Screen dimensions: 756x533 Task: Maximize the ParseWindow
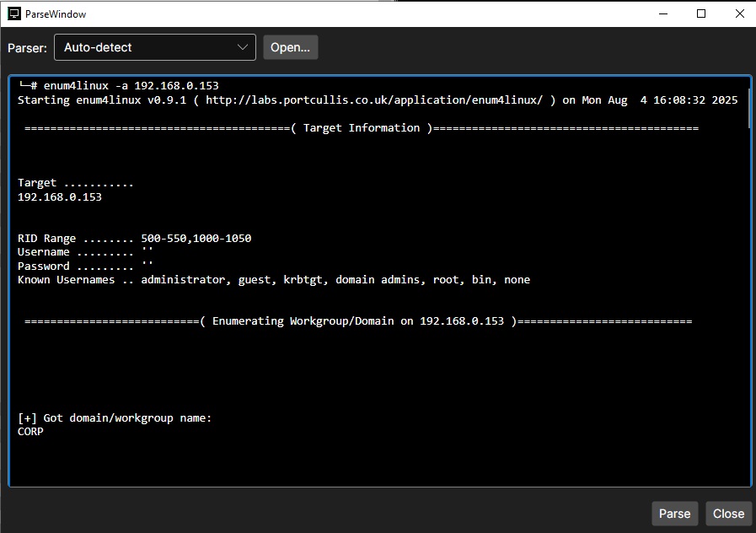click(701, 13)
